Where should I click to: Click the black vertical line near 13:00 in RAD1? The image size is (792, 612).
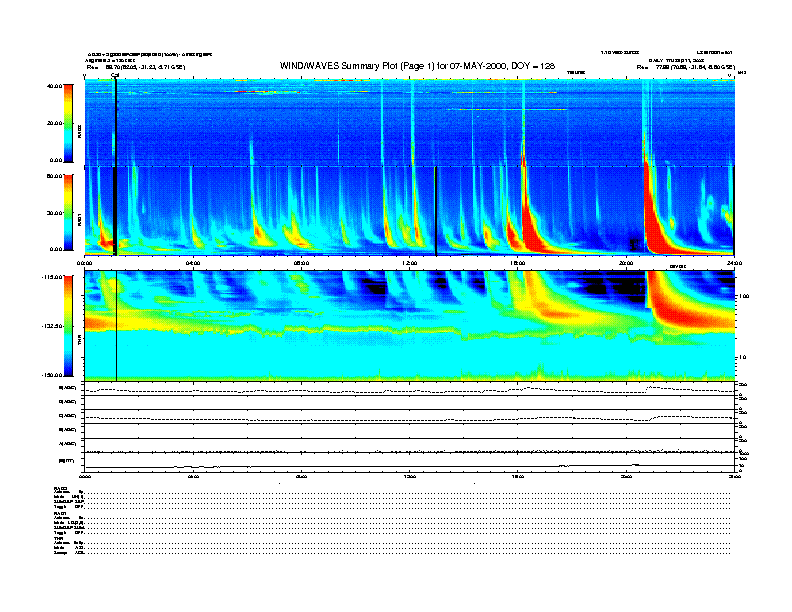pyautogui.click(x=435, y=211)
